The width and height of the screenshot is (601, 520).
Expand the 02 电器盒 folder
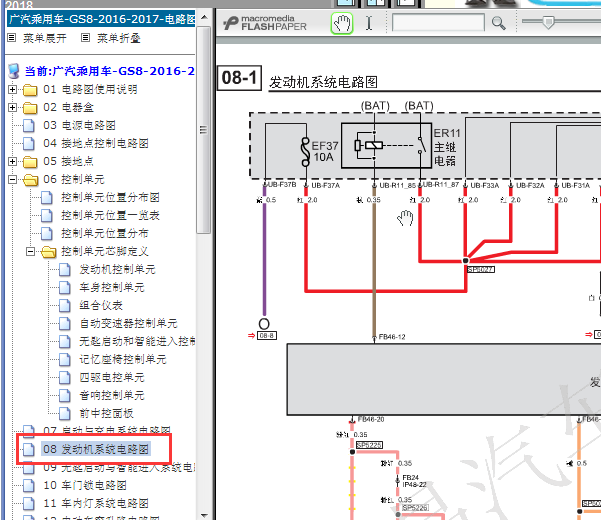12,107
